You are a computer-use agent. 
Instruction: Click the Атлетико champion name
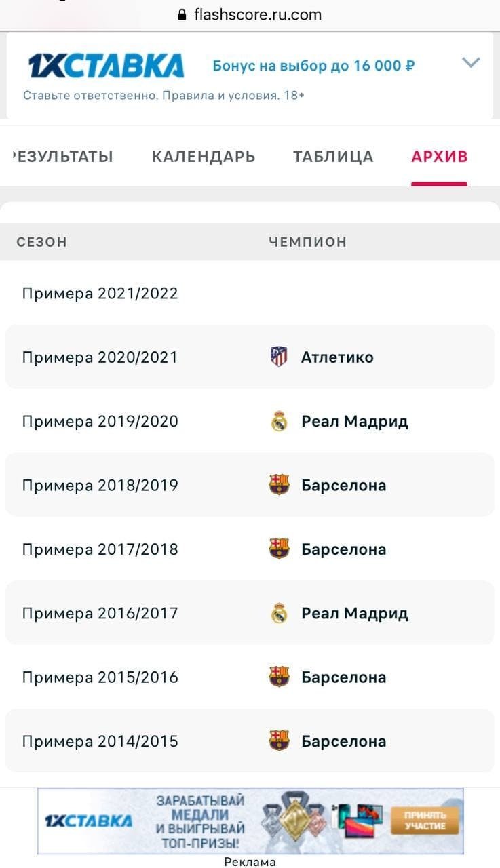(337, 357)
